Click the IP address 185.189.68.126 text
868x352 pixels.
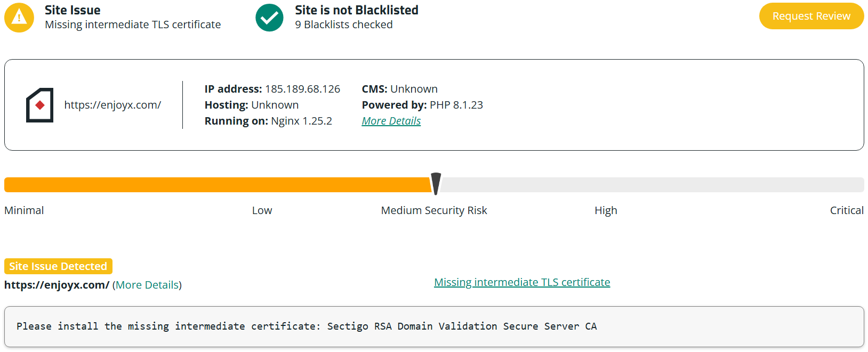tap(302, 89)
